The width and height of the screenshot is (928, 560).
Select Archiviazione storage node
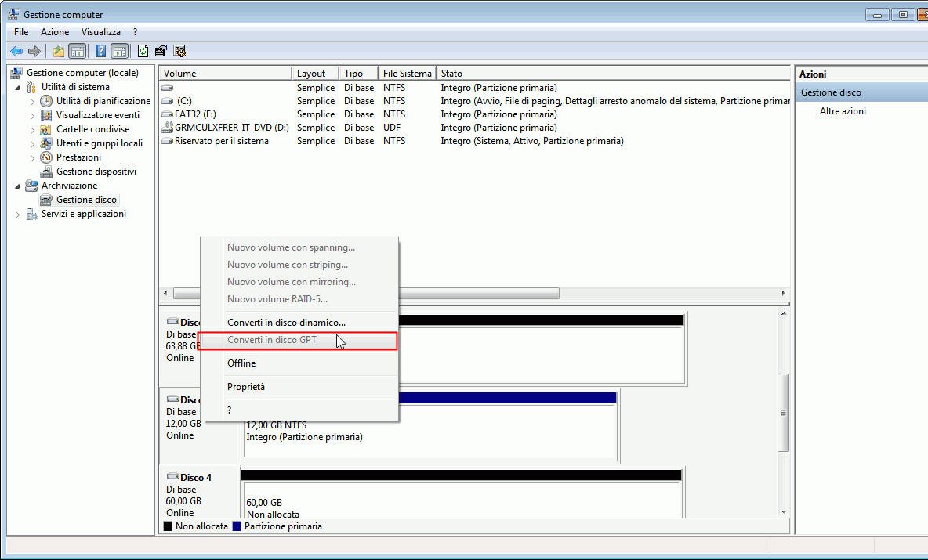click(69, 186)
